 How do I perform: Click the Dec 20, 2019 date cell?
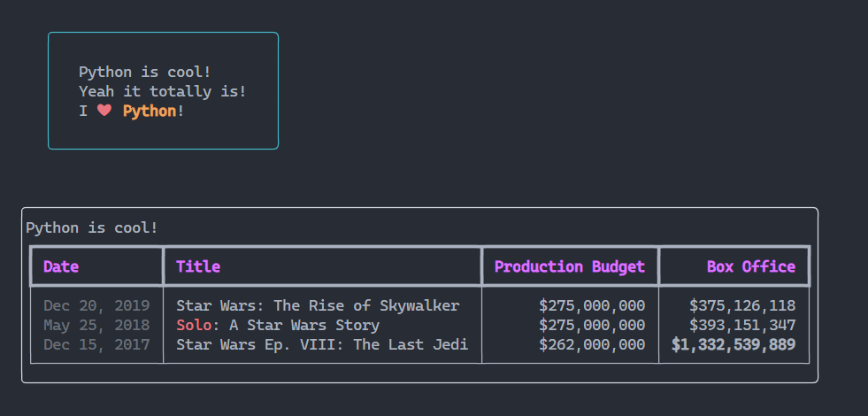coord(96,305)
